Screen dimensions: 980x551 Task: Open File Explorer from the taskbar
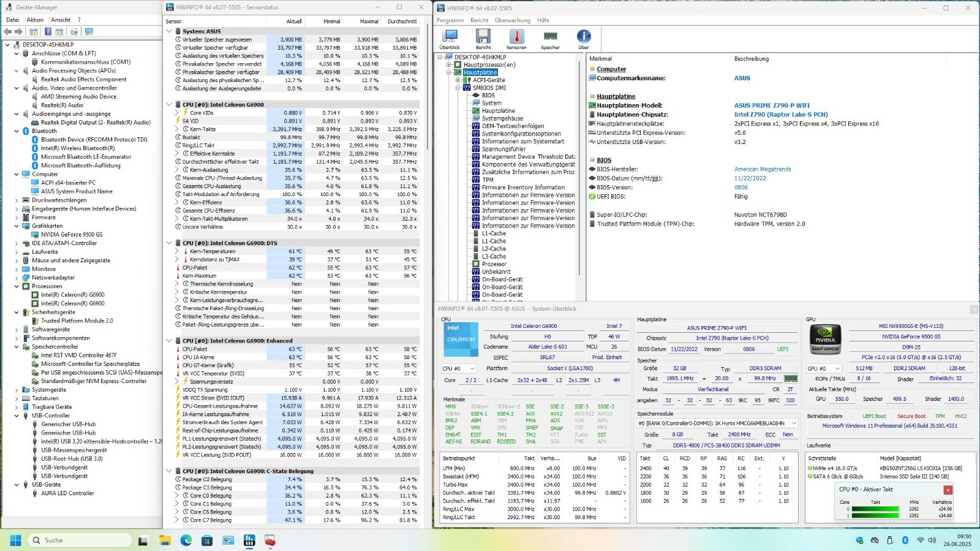[x=165, y=540]
